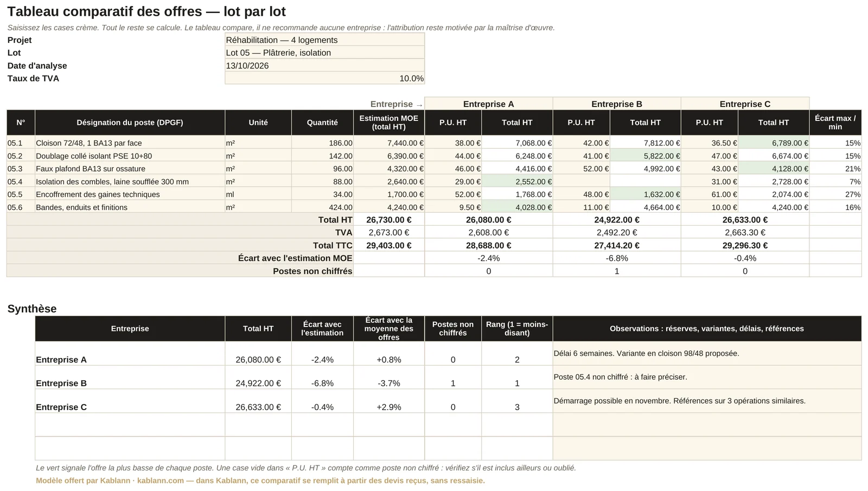868x491 pixels.
Task: Click the "Entreprise C" column header cell
Action: (745, 104)
